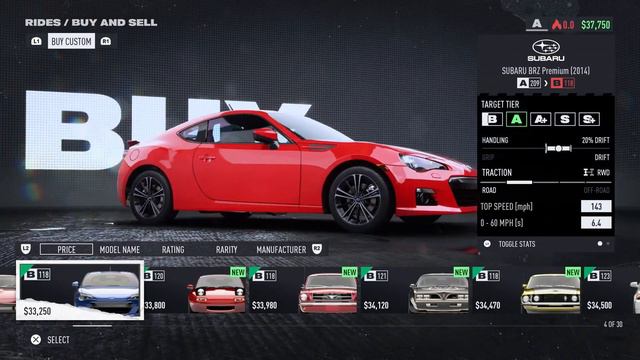Click the RIDES / BUY AND SELL heading
640x360 pixels.
(91, 22)
